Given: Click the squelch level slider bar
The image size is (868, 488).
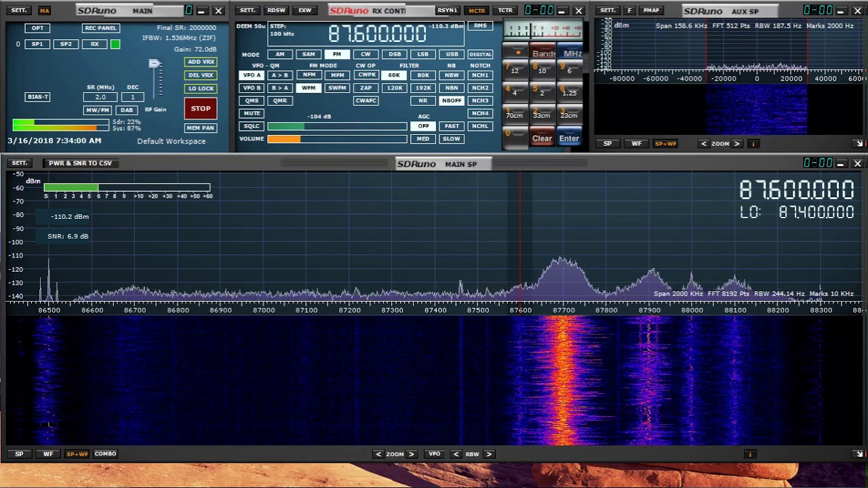Looking at the screenshot, I should 337,126.
